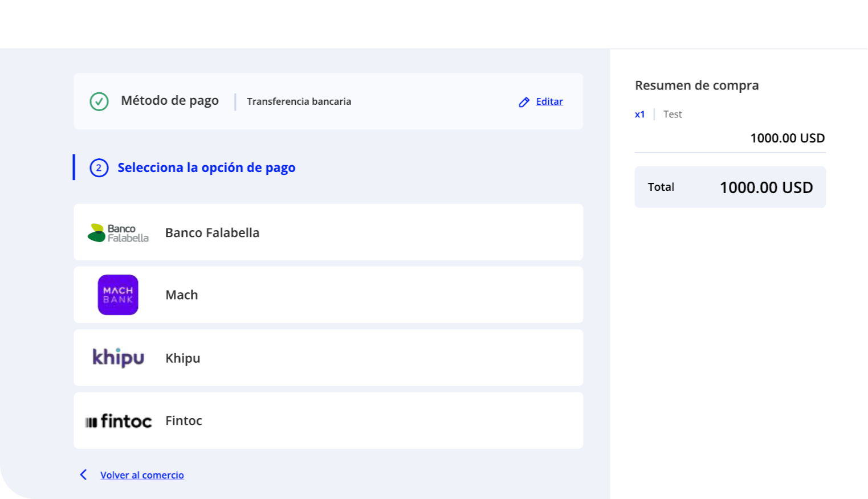Viewport: 868px width, 499px height.
Task: Select Banco Falabella payment option
Action: point(328,232)
